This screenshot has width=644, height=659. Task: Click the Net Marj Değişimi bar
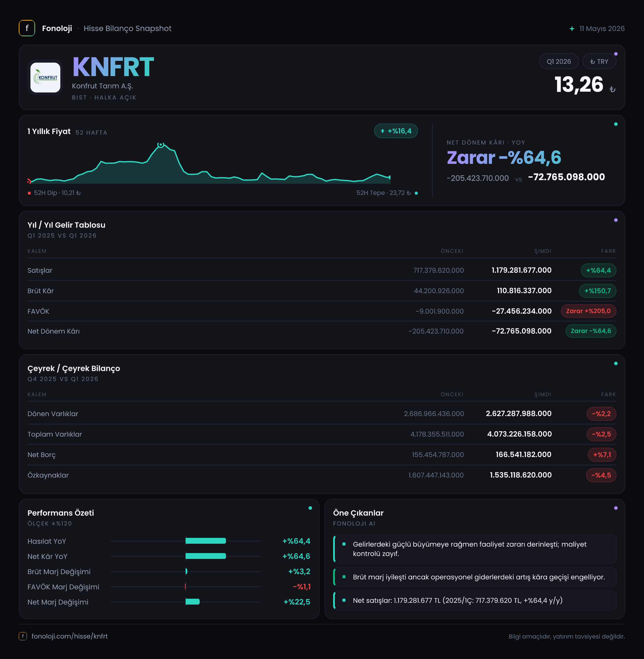click(192, 602)
